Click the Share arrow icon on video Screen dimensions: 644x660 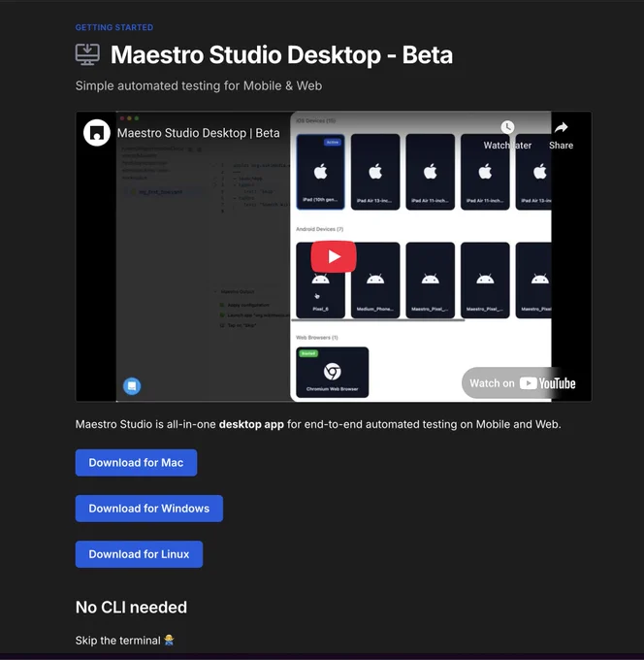click(562, 127)
